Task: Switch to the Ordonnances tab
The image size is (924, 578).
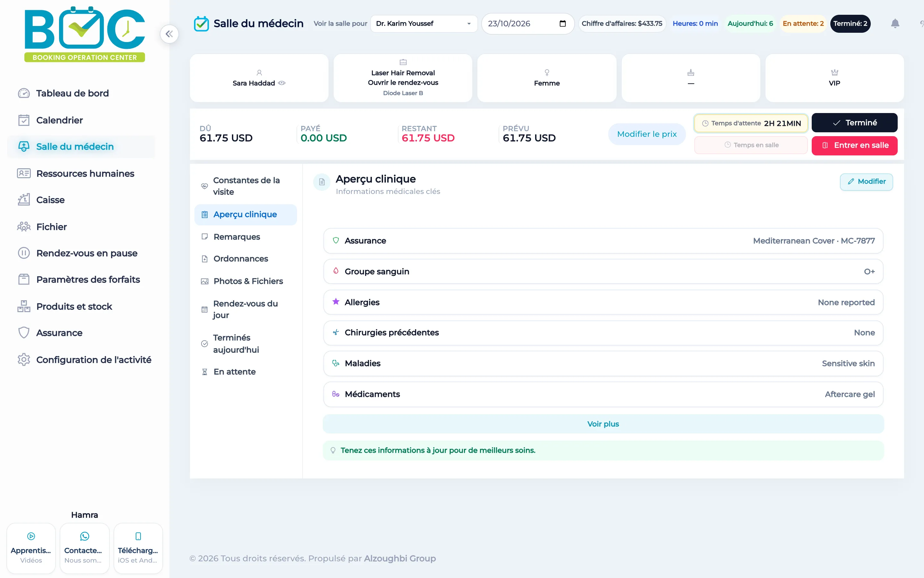Action: 245,259
